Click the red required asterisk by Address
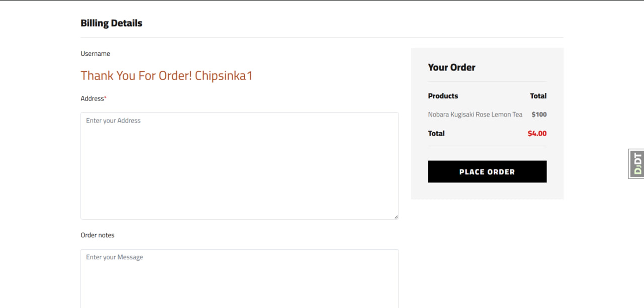The image size is (644, 308). point(105,97)
